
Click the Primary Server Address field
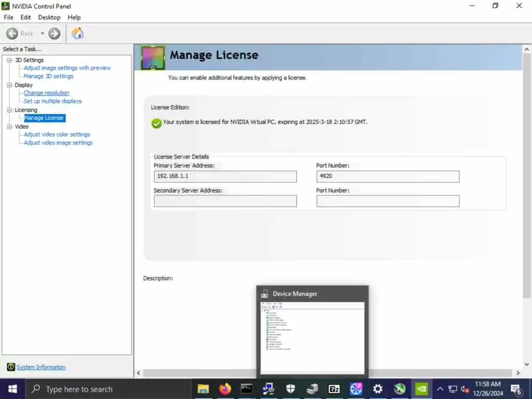[225, 177]
